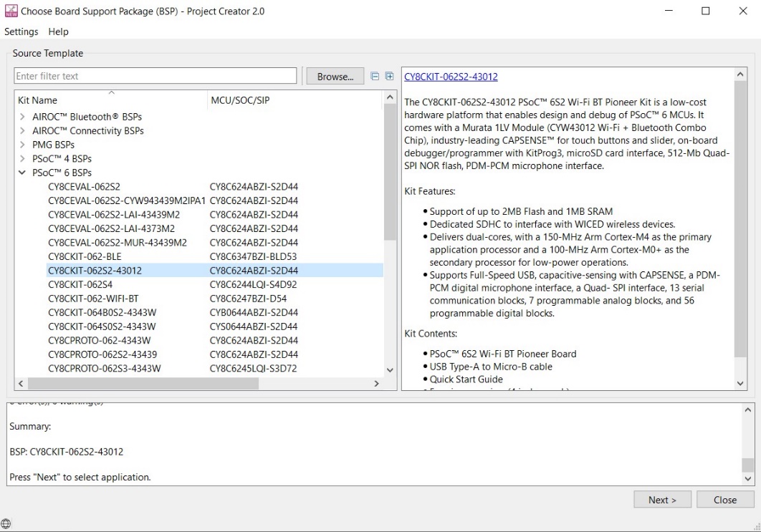Image resolution: width=761 pixels, height=532 pixels.
Task: Click CY8C6347BZI-BLD53 MCU cell
Action: tap(253, 256)
